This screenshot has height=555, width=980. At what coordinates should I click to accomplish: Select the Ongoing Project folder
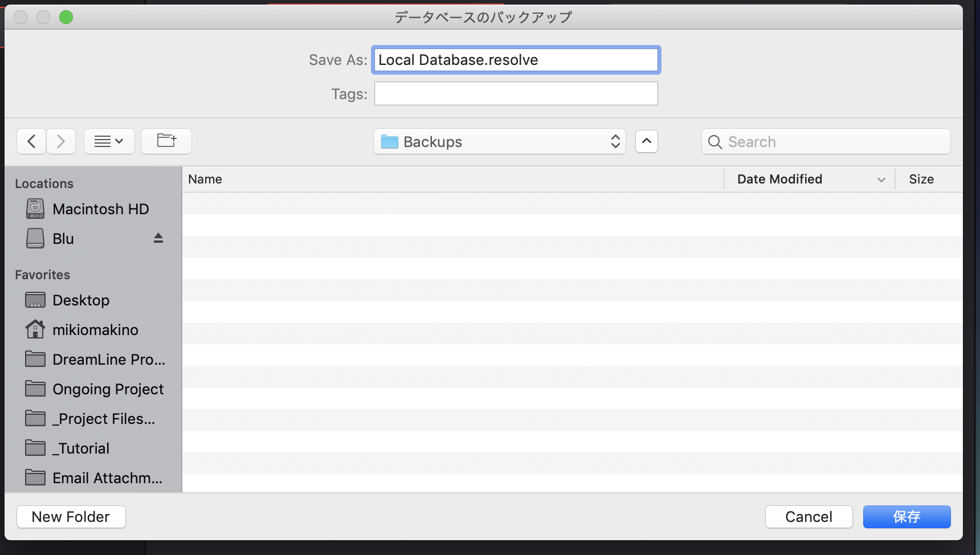pyautogui.click(x=108, y=389)
